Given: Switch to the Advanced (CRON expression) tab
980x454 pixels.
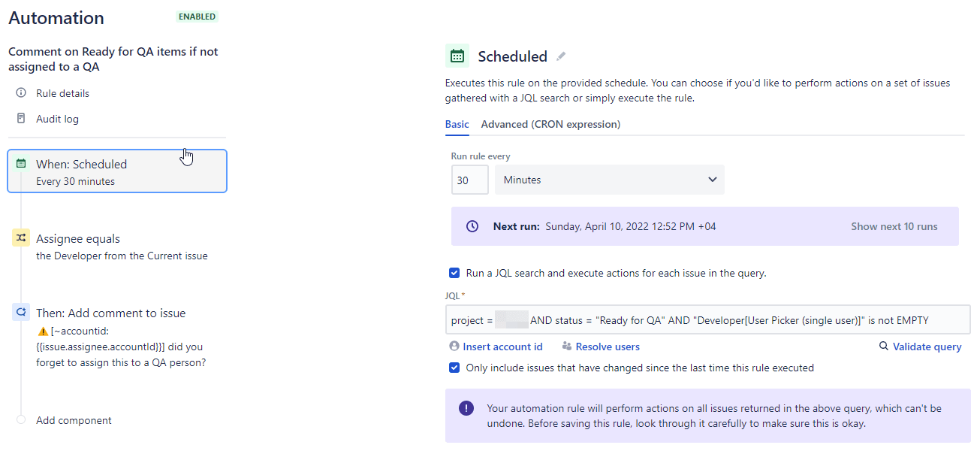Looking at the screenshot, I should (x=550, y=124).
